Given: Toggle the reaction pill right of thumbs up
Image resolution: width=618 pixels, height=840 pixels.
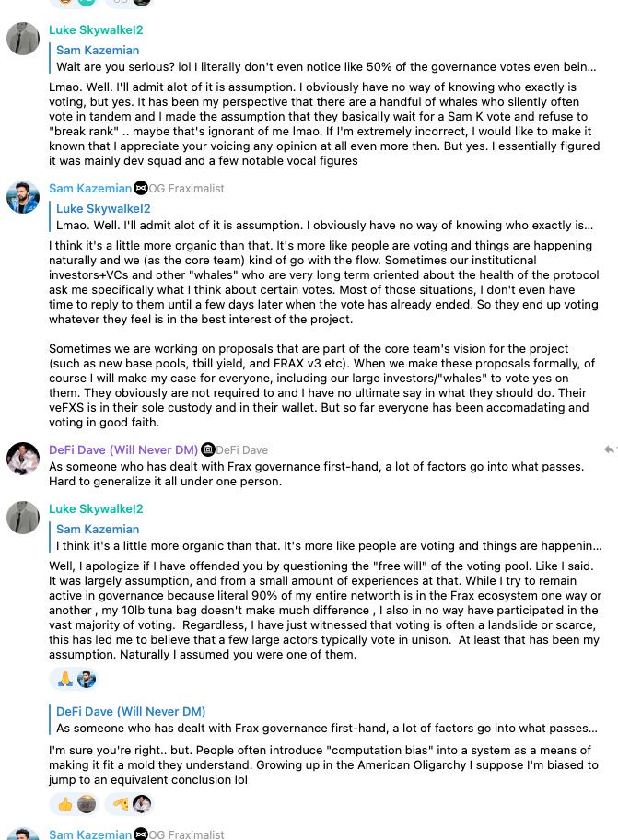Looking at the screenshot, I should [x=128, y=804].
